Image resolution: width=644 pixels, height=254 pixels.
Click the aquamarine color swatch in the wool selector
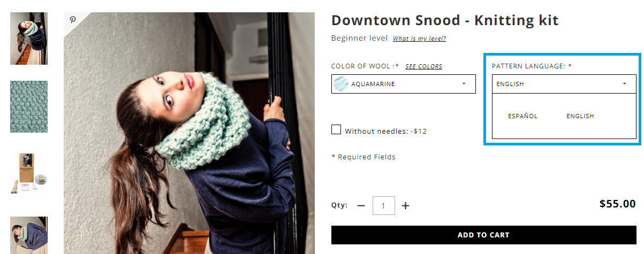pos(340,84)
